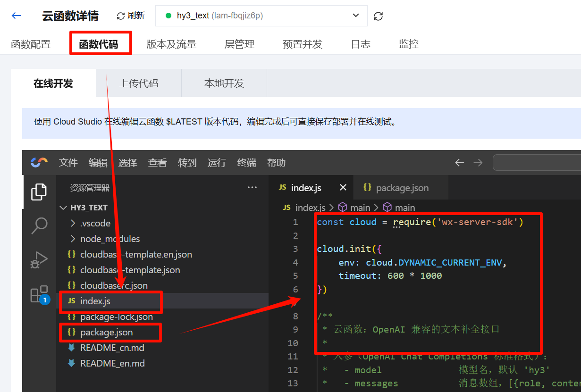
Task: Open the 帮助 menu
Action: tap(276, 163)
